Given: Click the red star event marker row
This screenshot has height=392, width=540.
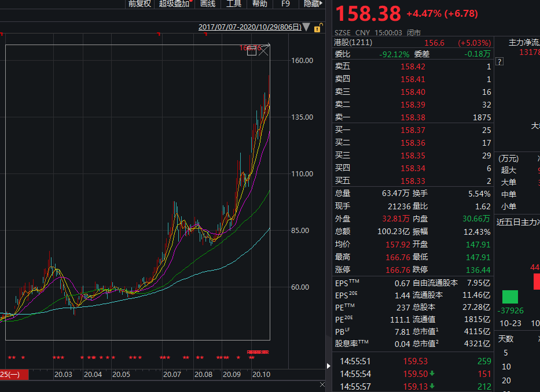Looking at the screenshot, I should point(133,357).
